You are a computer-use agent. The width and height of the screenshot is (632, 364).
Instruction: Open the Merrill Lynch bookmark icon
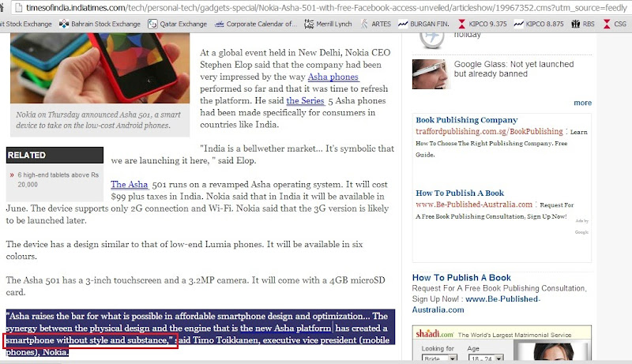pos(309,24)
